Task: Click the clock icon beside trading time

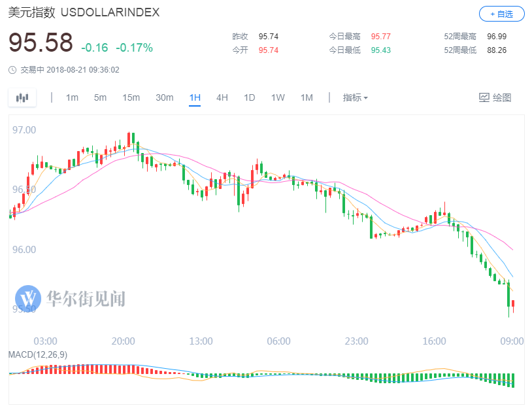Action: click(x=12, y=70)
